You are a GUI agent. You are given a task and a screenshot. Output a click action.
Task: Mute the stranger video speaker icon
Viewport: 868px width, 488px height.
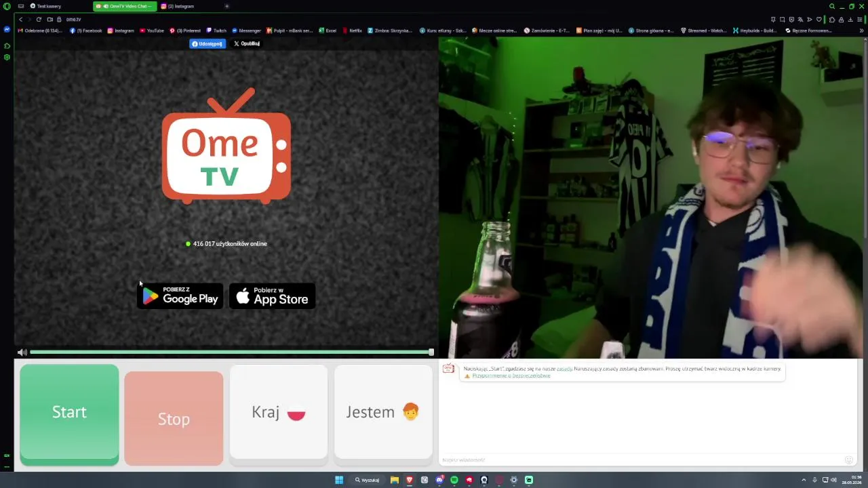point(22,352)
